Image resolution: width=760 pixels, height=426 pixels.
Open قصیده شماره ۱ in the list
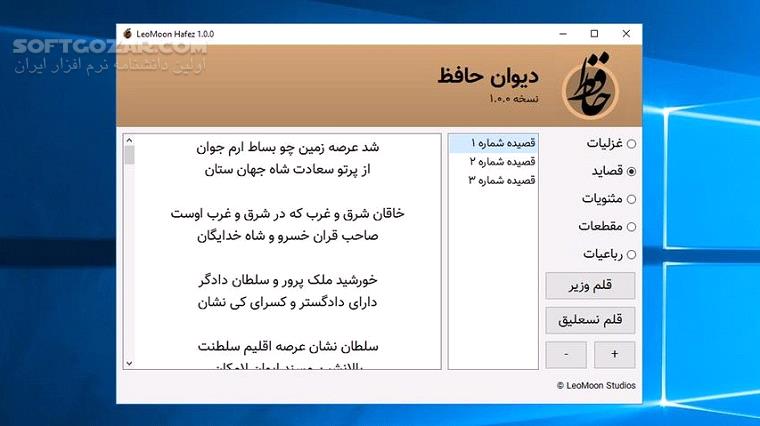493,143
